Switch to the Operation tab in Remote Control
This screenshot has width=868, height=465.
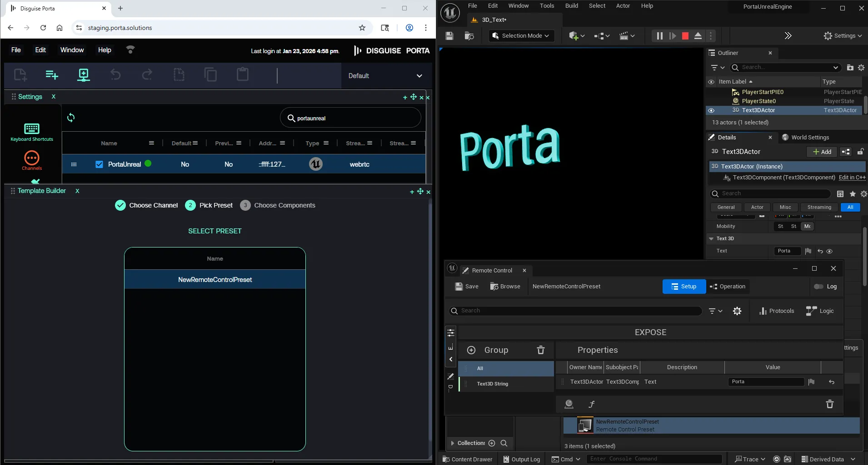(728, 286)
